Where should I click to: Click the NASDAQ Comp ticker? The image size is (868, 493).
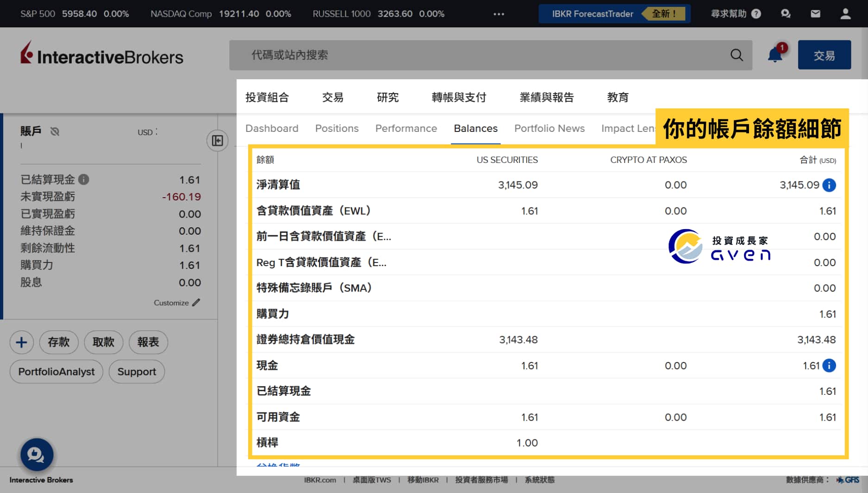click(x=221, y=14)
